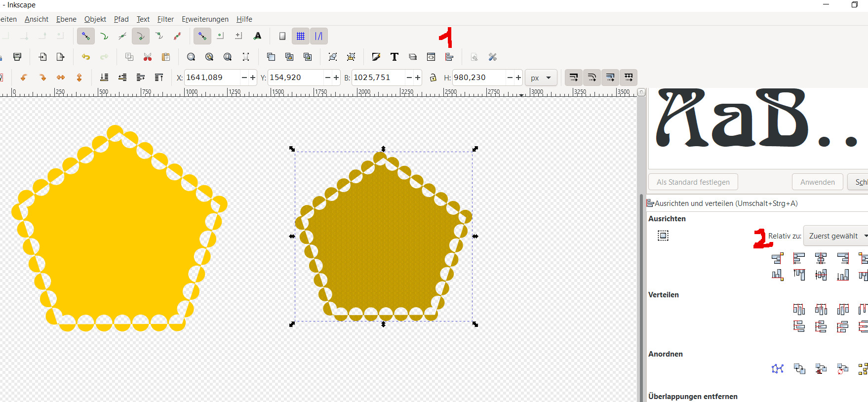The image size is (868, 402).
Task: Center objects on vertical axis
Action: tap(821, 258)
